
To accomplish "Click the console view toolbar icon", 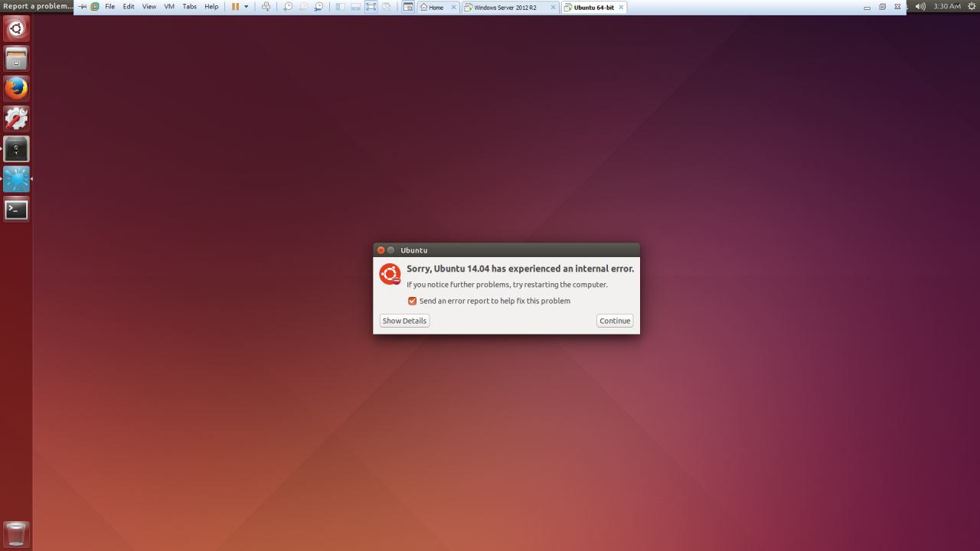I will [408, 7].
